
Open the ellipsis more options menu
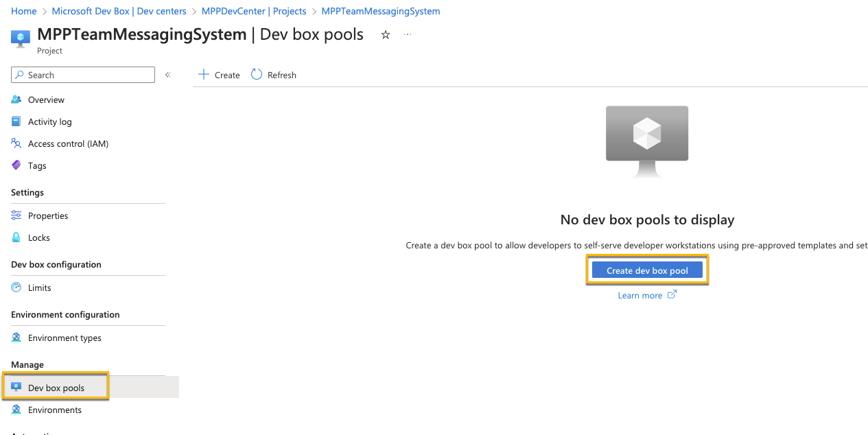pyautogui.click(x=408, y=34)
